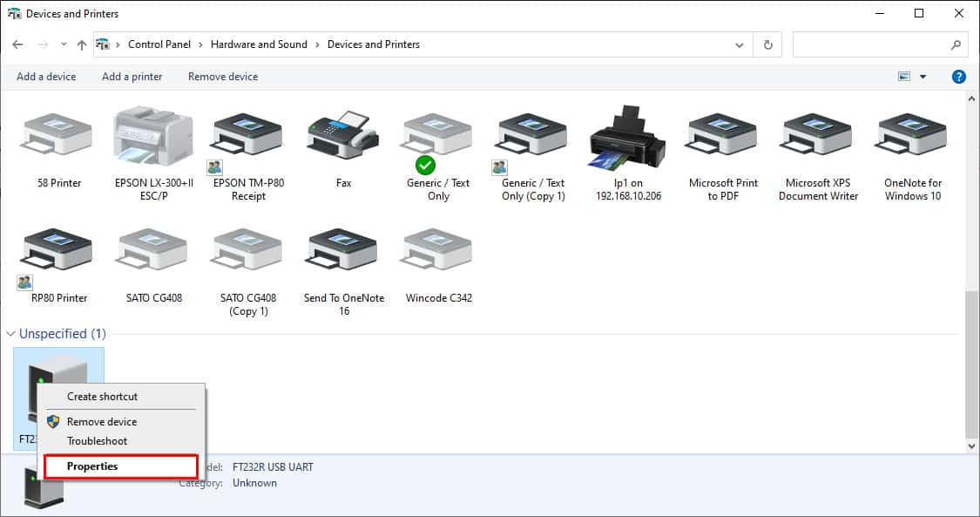Click the vertical scrollbar down arrow
This screenshot has width=980, height=517.
[x=971, y=446]
